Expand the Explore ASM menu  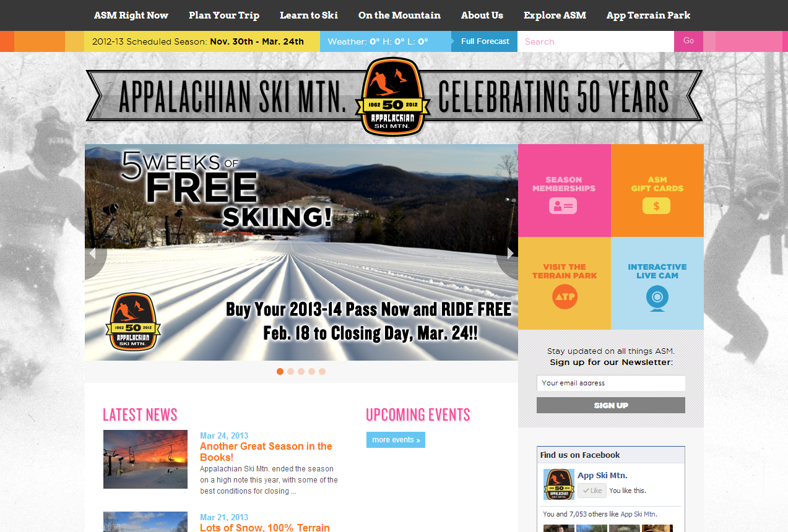(x=555, y=15)
